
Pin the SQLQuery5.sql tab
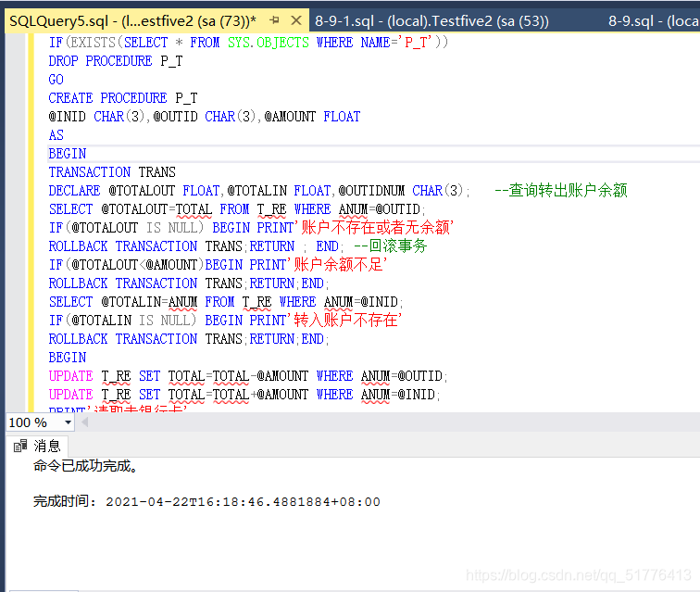click(275, 20)
